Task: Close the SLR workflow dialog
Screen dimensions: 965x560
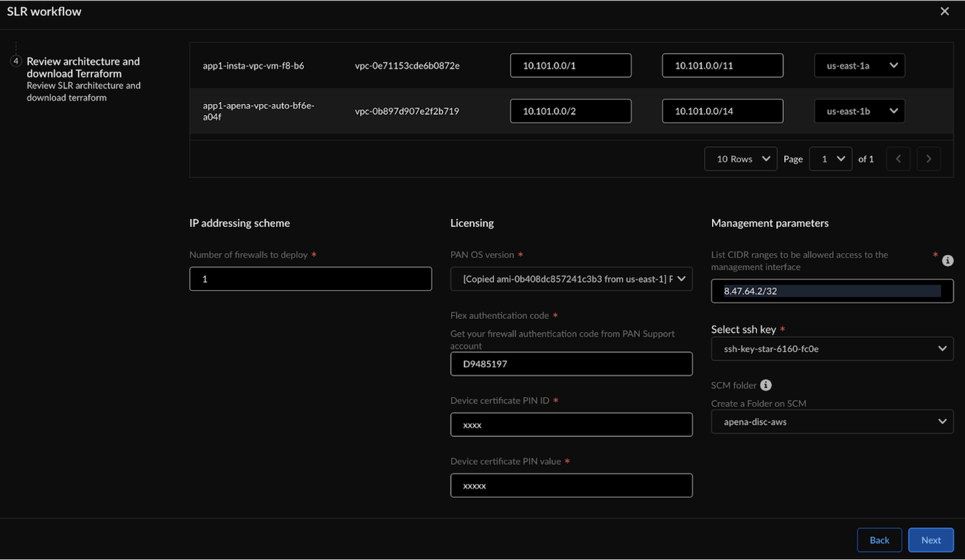Action: pos(944,11)
